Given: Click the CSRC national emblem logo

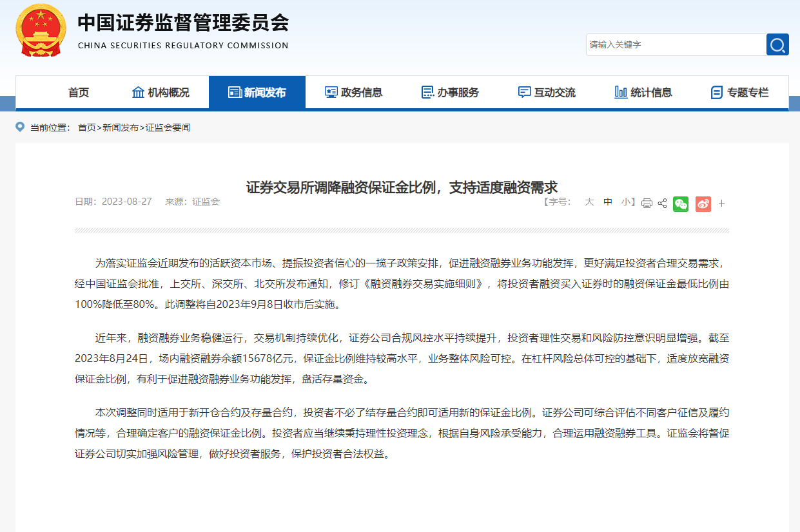Looking at the screenshot, I should tap(40, 32).
